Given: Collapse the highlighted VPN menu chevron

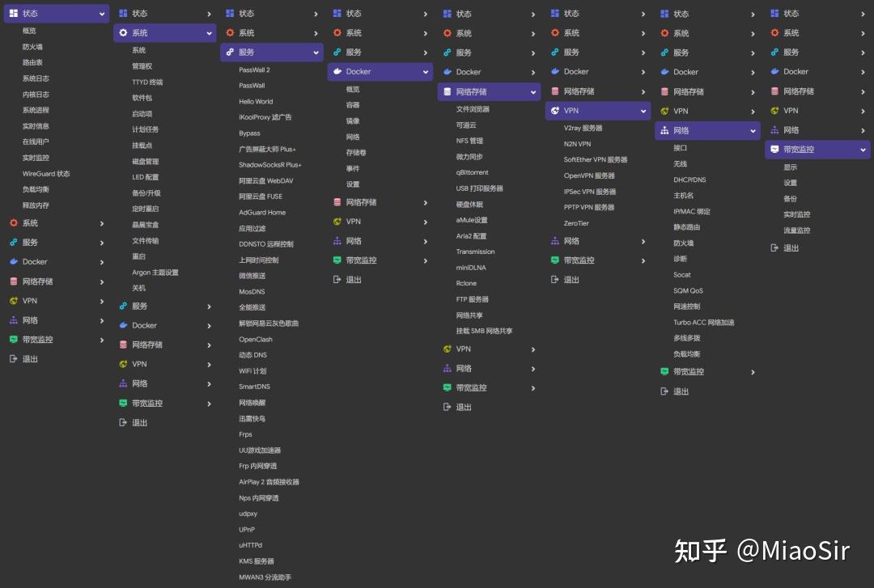Looking at the screenshot, I should [x=643, y=111].
